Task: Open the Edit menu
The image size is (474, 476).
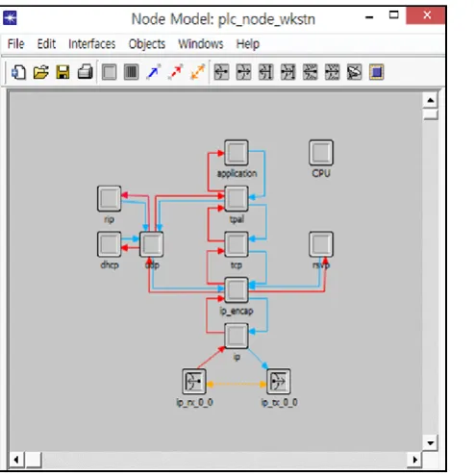Action: tap(46, 44)
